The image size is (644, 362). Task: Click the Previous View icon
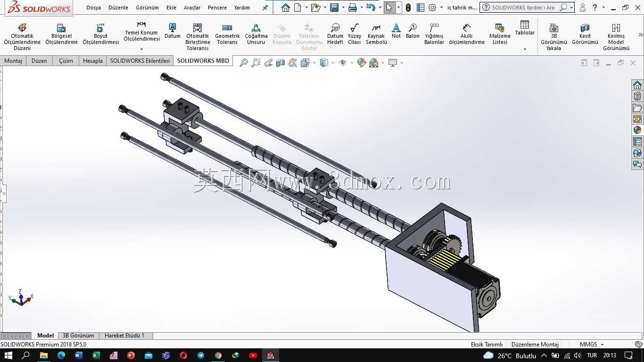coord(268,63)
